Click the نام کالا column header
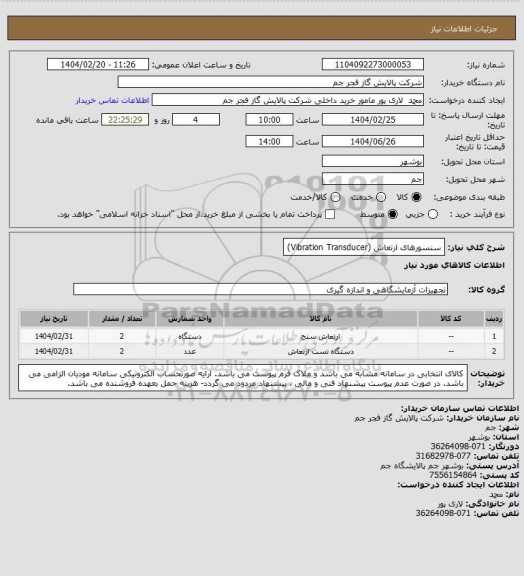The image size is (524, 576). 320,319
